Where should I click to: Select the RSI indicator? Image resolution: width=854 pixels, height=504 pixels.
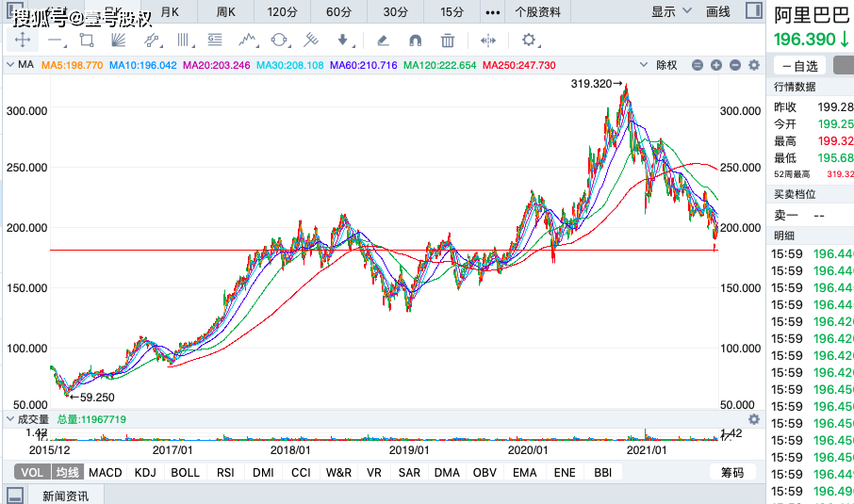(x=225, y=472)
